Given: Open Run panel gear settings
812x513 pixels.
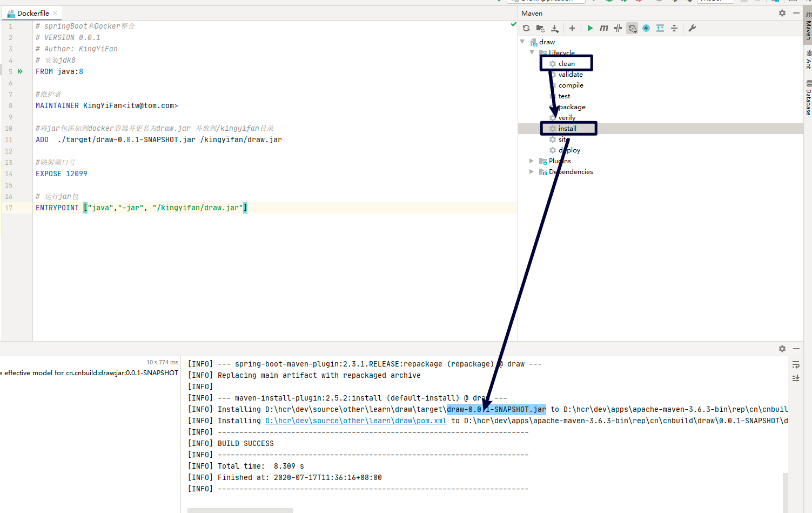Looking at the screenshot, I should click(782, 349).
